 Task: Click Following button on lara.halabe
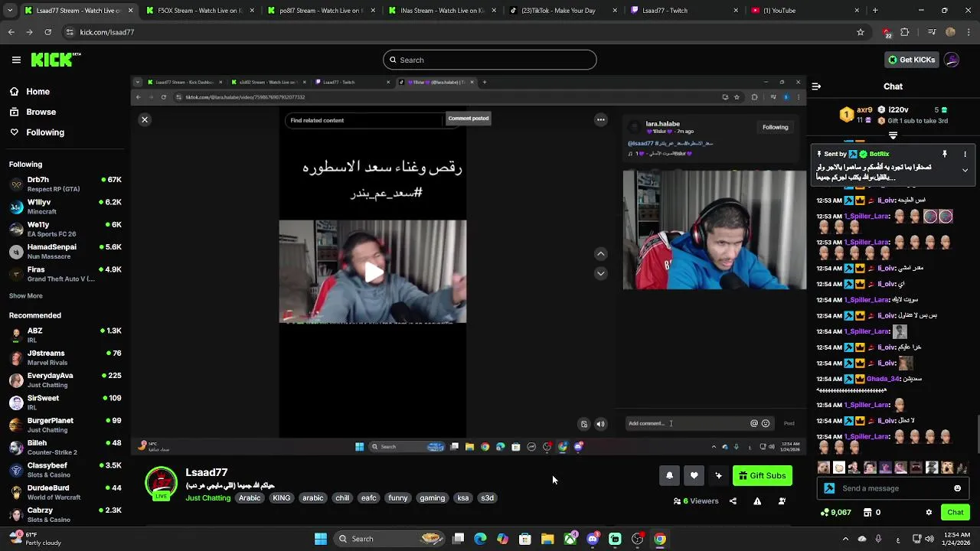(776, 127)
